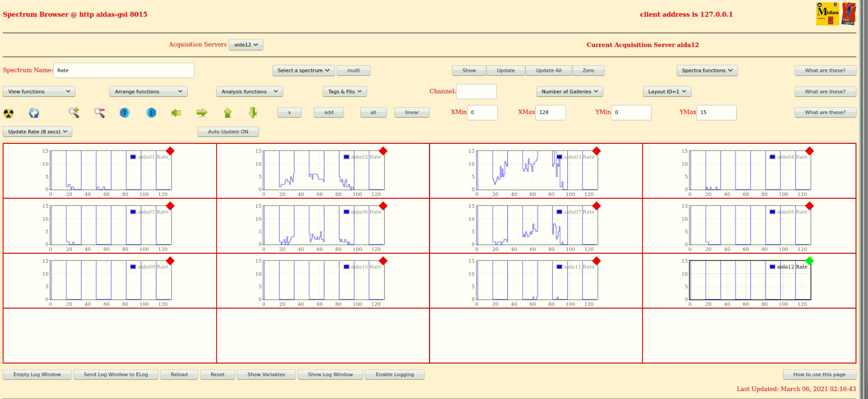
Task: Click the green left arrow icon
Action: [176, 113]
